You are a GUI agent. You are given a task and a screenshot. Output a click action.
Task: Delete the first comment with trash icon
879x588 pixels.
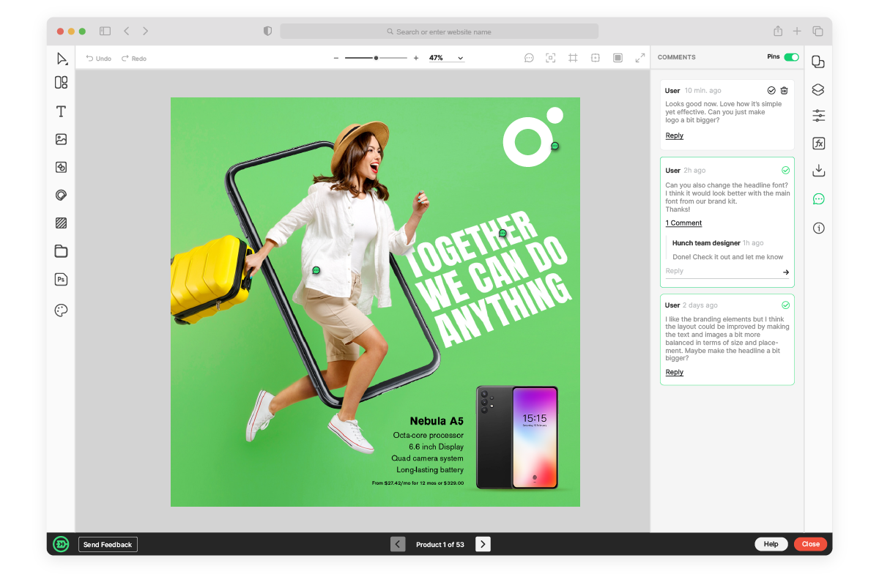coord(784,90)
